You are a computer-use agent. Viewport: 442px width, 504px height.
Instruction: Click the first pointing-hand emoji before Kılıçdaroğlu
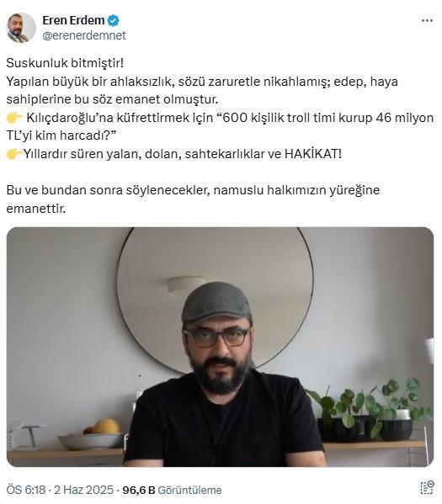pyautogui.click(x=14, y=118)
